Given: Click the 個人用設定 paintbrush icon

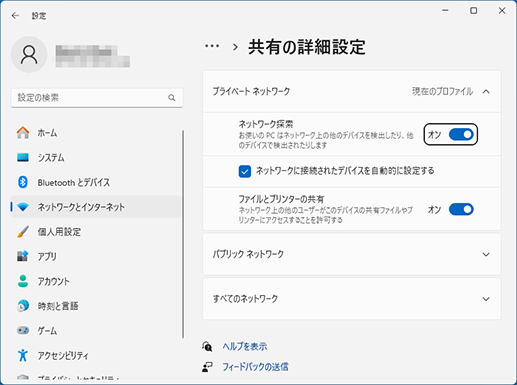Looking at the screenshot, I should pos(23,232).
